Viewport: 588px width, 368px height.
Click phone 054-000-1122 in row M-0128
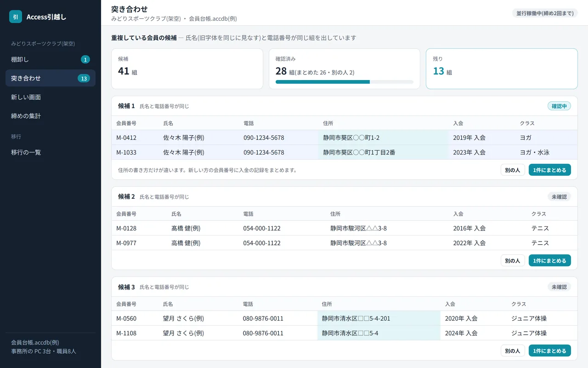click(x=262, y=228)
